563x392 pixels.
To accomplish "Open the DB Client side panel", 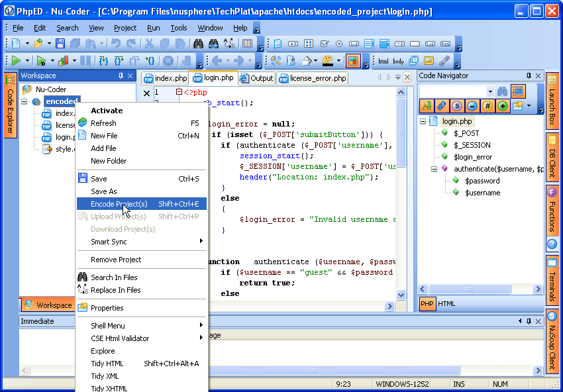I will coord(552,156).
